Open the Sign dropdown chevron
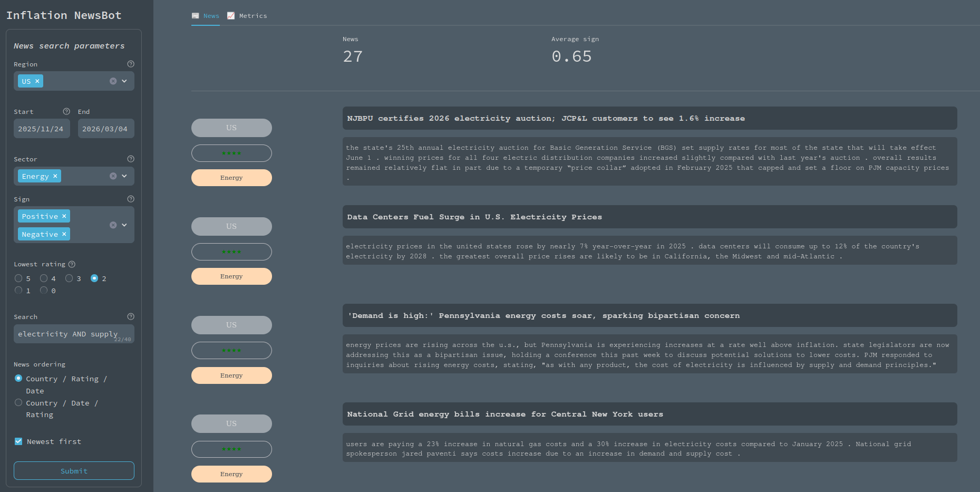 [x=124, y=225]
